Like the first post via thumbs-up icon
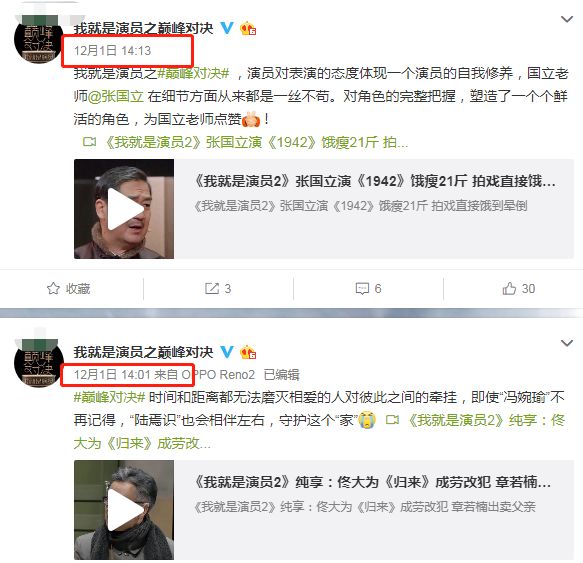The height and width of the screenshot is (563, 583). point(509,289)
